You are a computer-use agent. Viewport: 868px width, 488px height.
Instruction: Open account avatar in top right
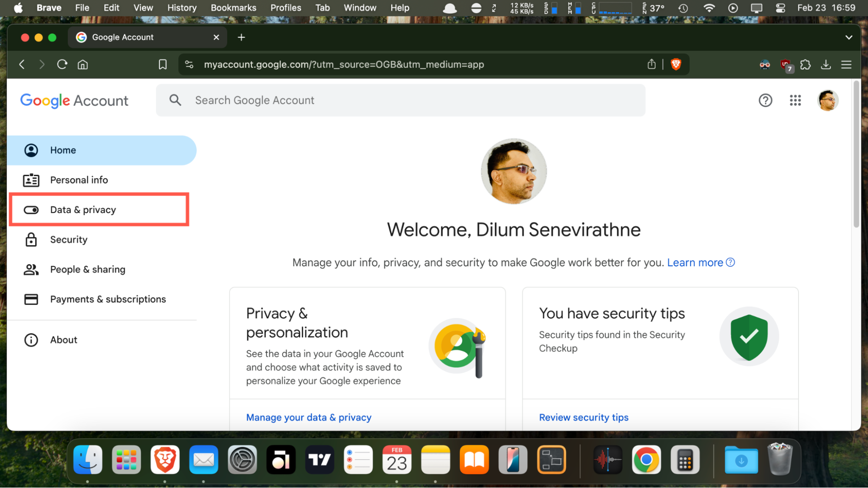click(x=828, y=100)
